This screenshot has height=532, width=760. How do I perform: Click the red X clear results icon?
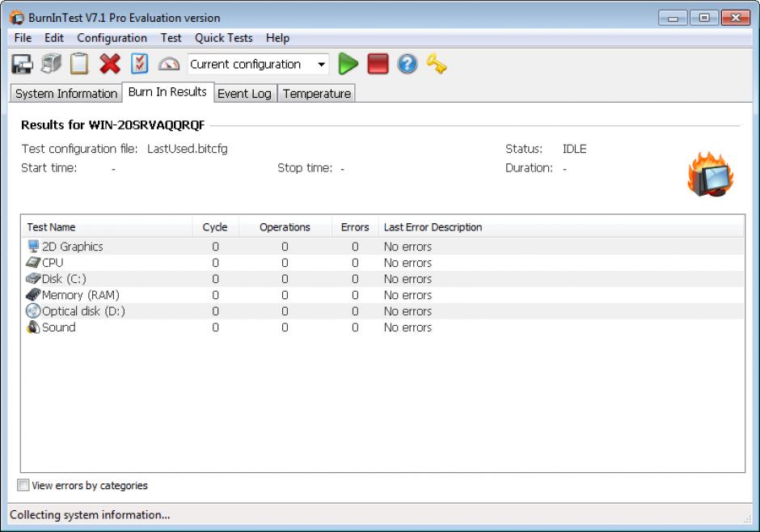tap(110, 64)
